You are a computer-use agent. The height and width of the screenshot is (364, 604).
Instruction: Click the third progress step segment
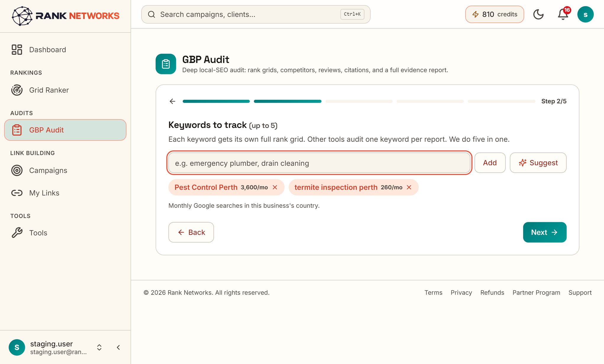point(359,101)
